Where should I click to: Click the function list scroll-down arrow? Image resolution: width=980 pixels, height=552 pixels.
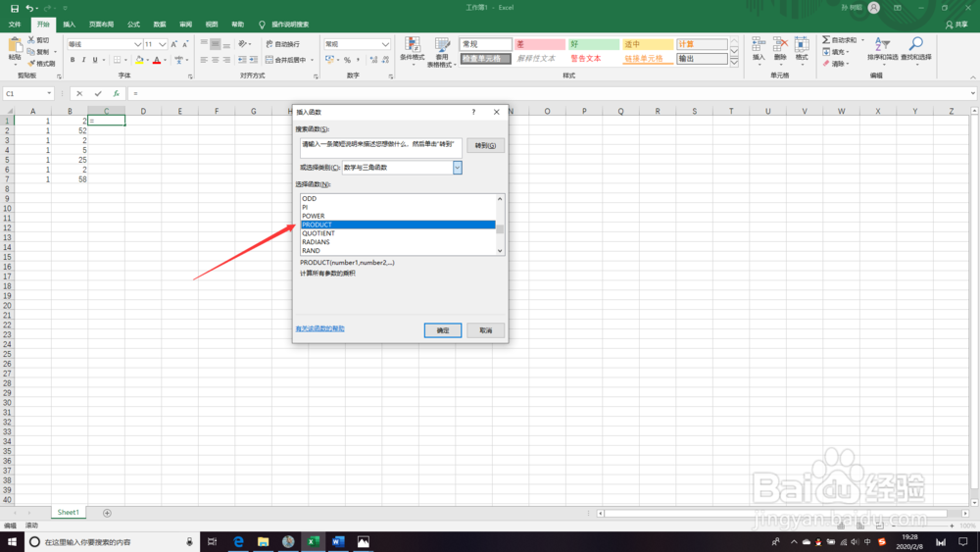500,251
